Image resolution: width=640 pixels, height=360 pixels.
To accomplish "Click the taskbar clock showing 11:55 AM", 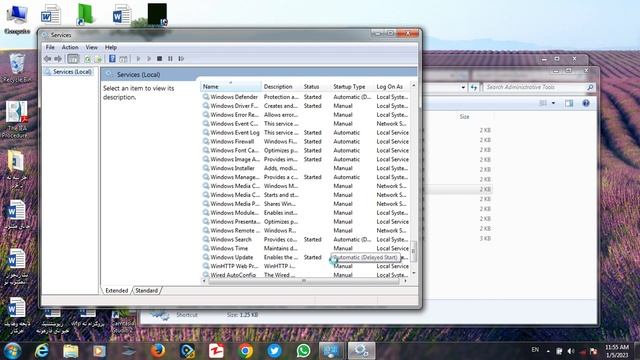I will pos(617,351).
